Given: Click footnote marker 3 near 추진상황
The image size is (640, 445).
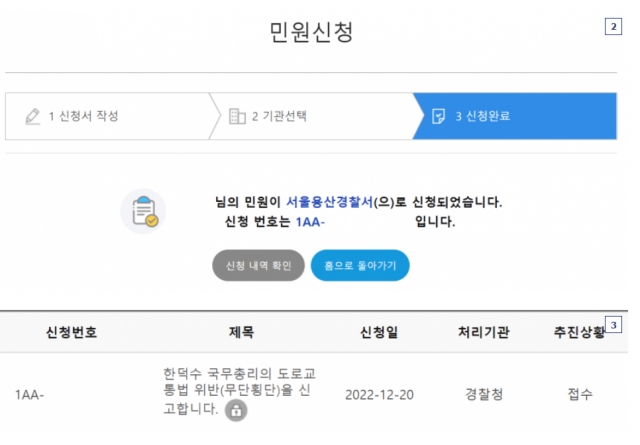Looking at the screenshot, I should [613, 325].
